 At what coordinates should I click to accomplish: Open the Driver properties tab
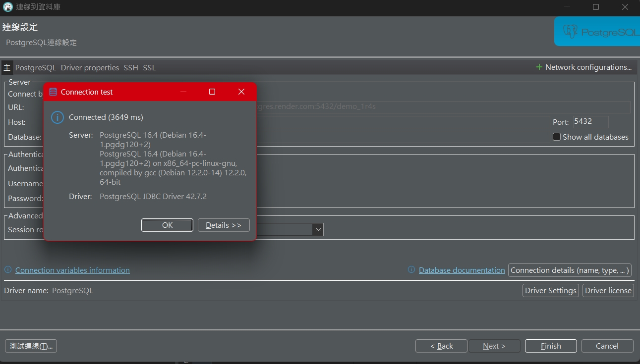click(90, 67)
